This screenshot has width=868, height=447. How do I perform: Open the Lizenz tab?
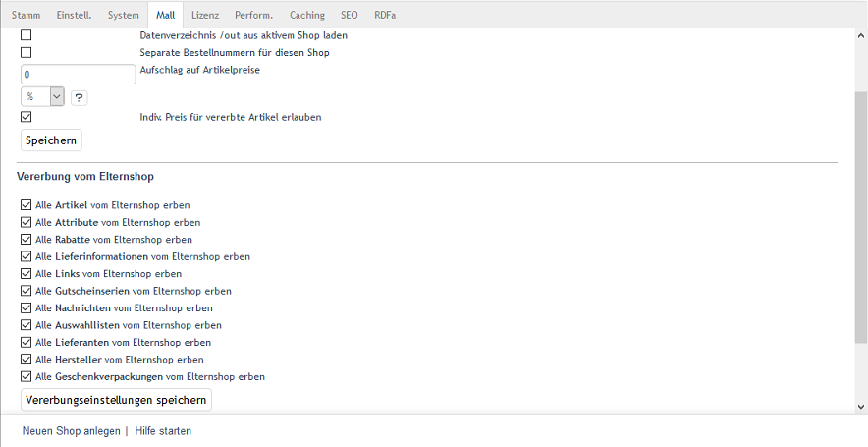[205, 15]
